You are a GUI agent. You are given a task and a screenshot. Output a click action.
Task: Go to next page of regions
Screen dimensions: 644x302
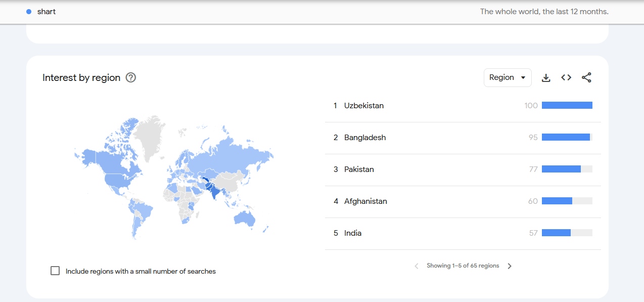pyautogui.click(x=510, y=266)
